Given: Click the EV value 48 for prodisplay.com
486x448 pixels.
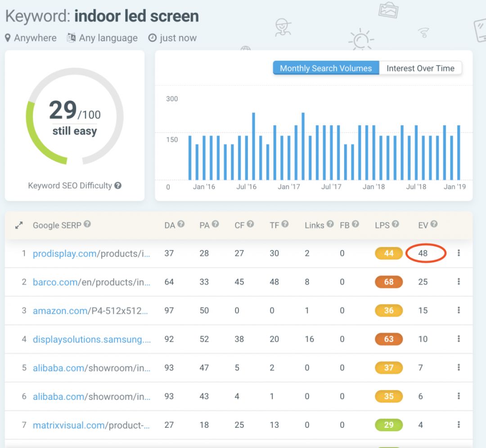Looking at the screenshot, I should 423,253.
